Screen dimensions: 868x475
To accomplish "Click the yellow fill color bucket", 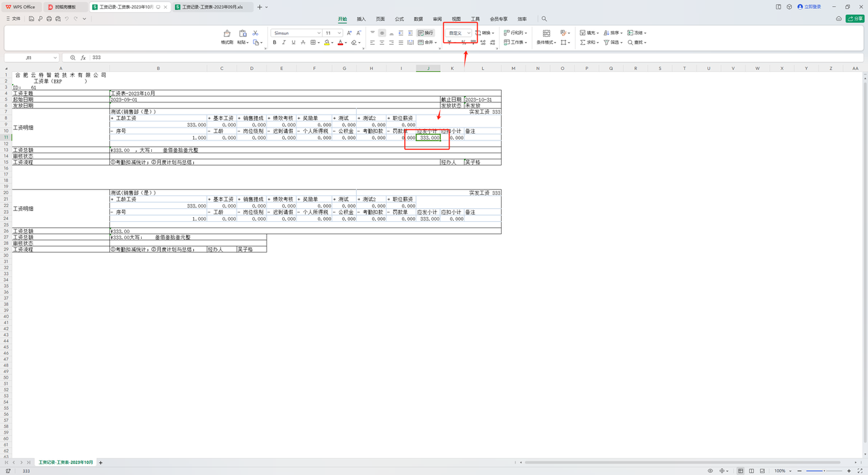I will pyautogui.click(x=326, y=43).
